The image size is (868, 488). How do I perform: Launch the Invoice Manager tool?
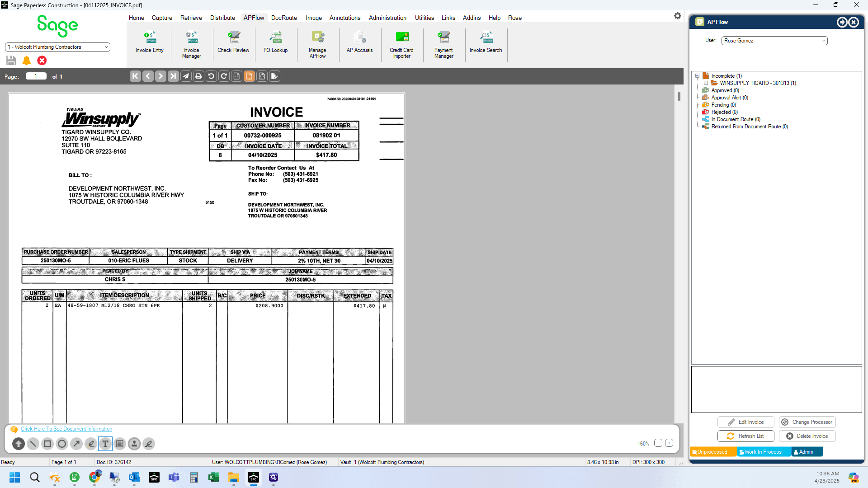[x=191, y=45]
